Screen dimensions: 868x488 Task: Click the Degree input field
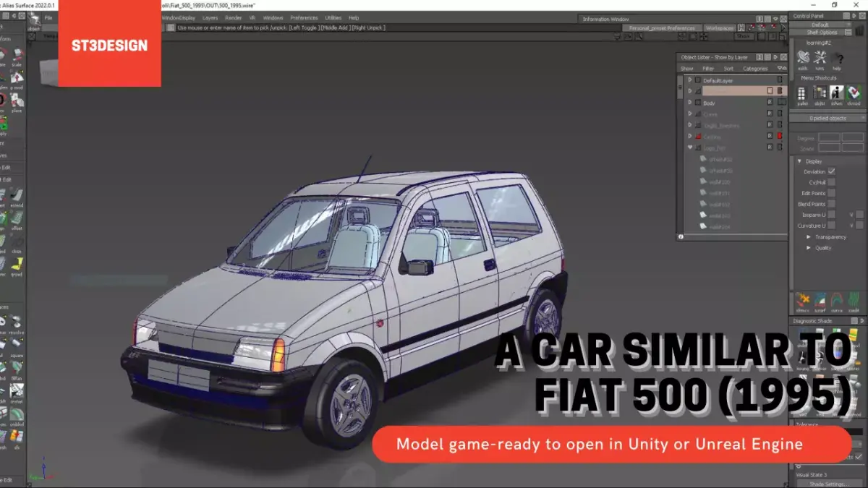pos(829,137)
